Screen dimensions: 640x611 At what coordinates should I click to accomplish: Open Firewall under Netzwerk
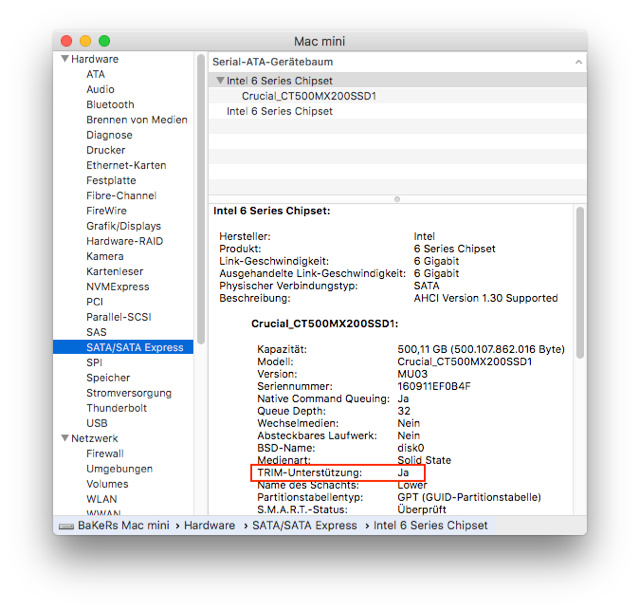105,453
